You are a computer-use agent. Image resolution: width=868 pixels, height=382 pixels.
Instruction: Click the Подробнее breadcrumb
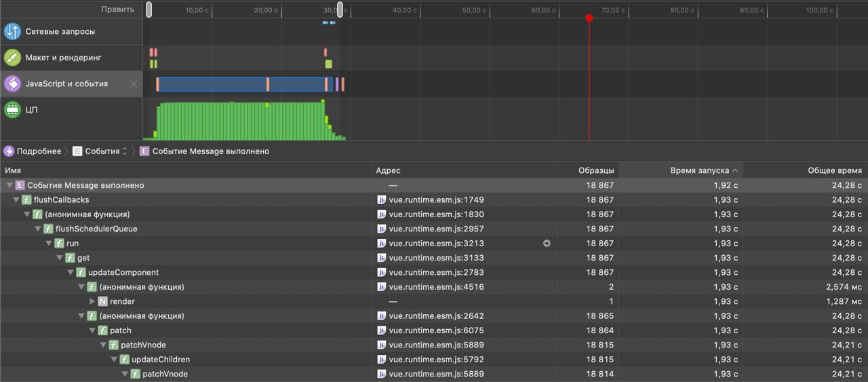32,151
